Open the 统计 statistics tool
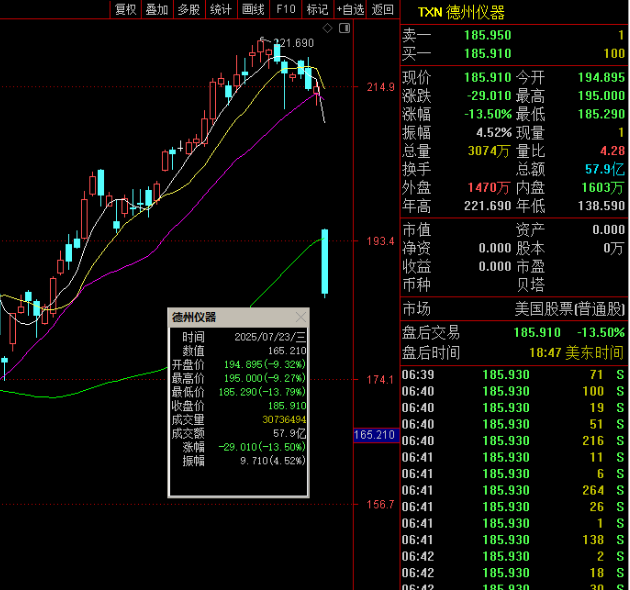Viewport: 630px width, 590px height. [221, 9]
